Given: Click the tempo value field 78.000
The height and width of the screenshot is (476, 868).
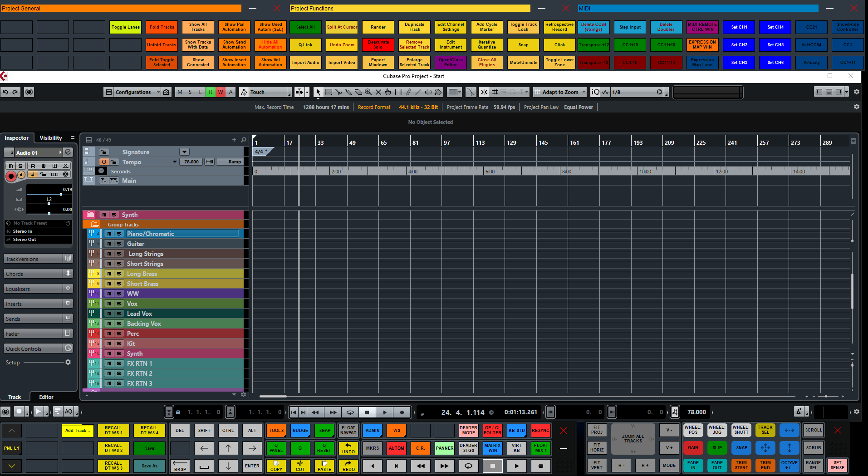Looking at the screenshot, I should tap(191, 162).
